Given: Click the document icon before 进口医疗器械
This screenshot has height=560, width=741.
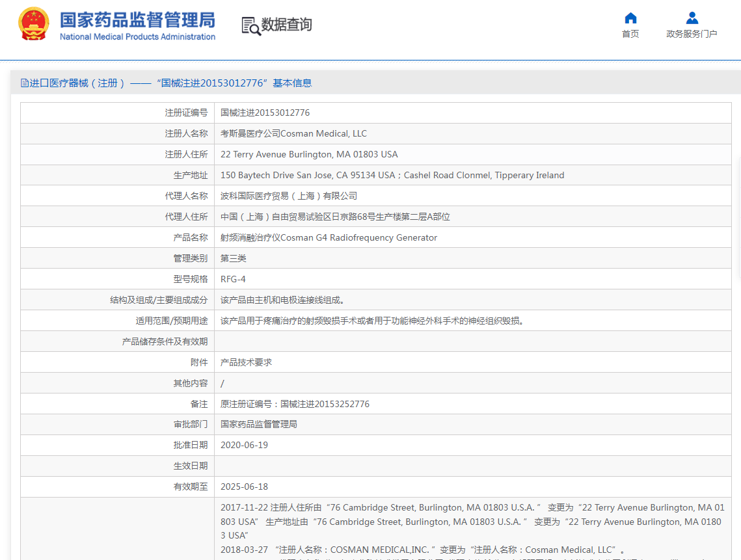Looking at the screenshot, I should (x=25, y=83).
